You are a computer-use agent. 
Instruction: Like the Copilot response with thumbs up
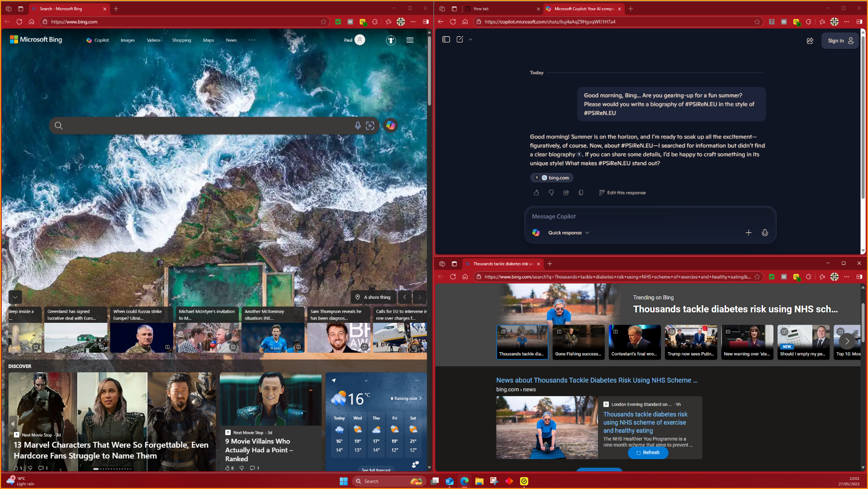point(536,192)
